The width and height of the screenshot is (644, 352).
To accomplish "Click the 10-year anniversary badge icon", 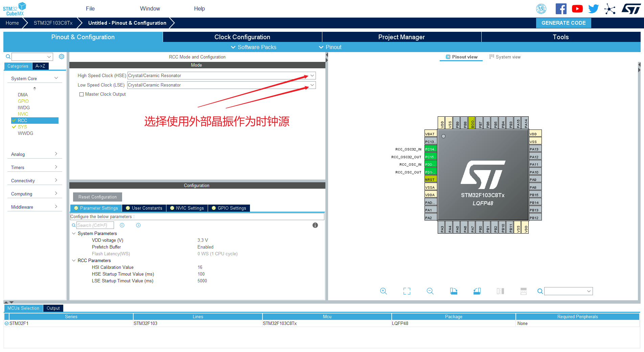I will tap(541, 9).
